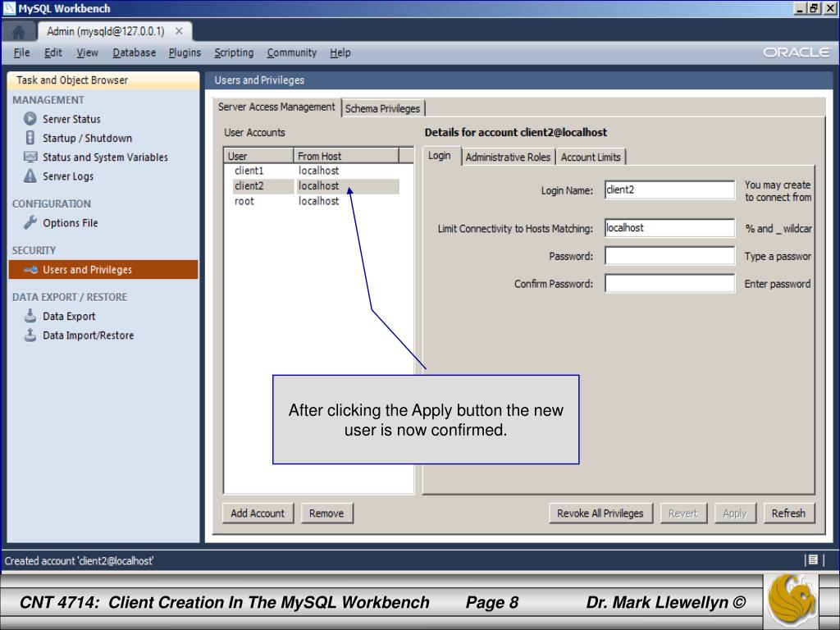Open Data Import/Restore in the sidebar

pos(89,336)
